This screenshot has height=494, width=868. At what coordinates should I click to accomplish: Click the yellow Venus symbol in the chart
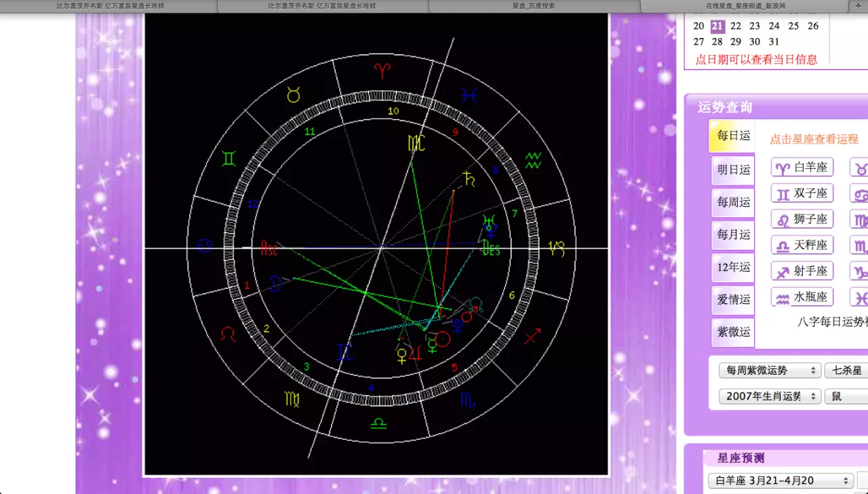click(x=402, y=356)
